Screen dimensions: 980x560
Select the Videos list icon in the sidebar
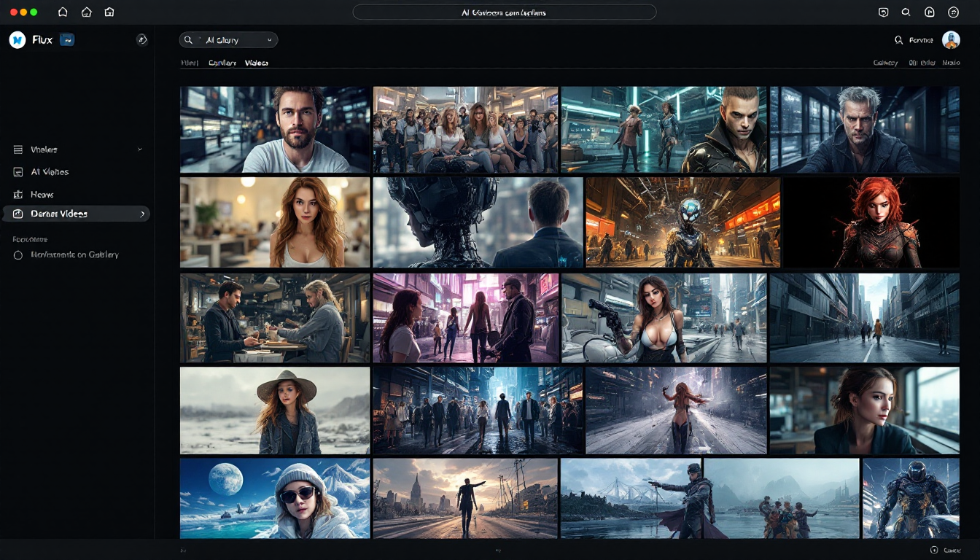tap(17, 149)
